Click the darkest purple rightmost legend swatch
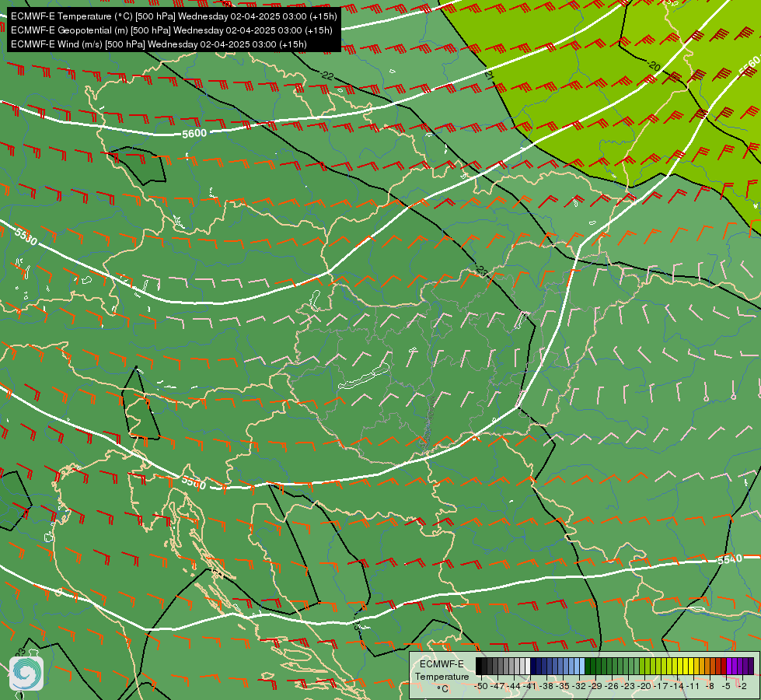761x700 pixels. pyautogui.click(x=752, y=666)
